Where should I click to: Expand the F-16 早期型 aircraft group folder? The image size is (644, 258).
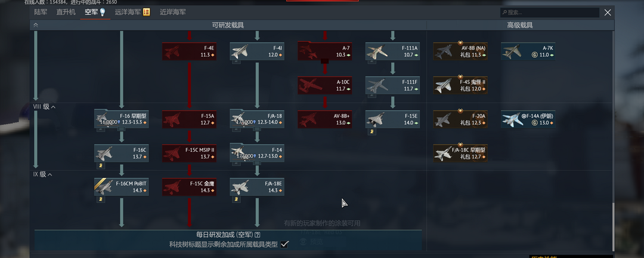click(121, 119)
